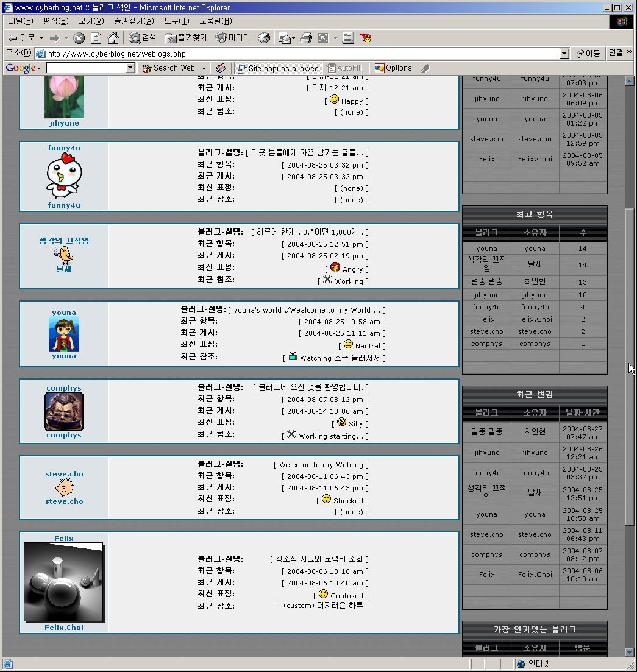
Task: Open the History toolbar icon
Action: click(x=263, y=38)
